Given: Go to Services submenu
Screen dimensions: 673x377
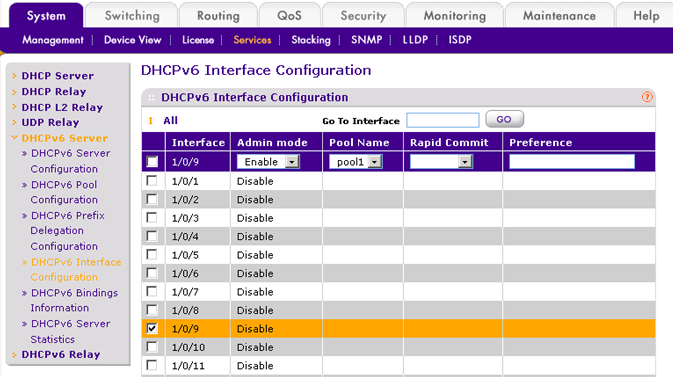Looking at the screenshot, I should point(252,40).
